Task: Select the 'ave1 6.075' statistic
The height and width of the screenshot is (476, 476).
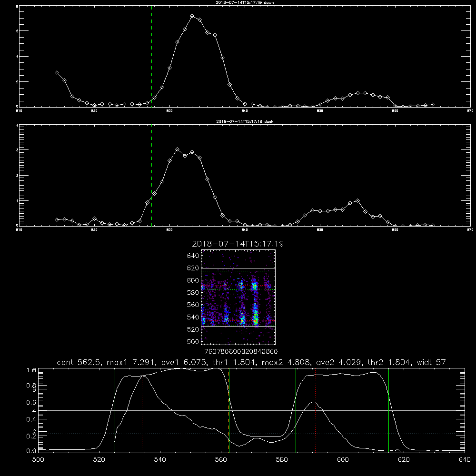Action: 185,362
